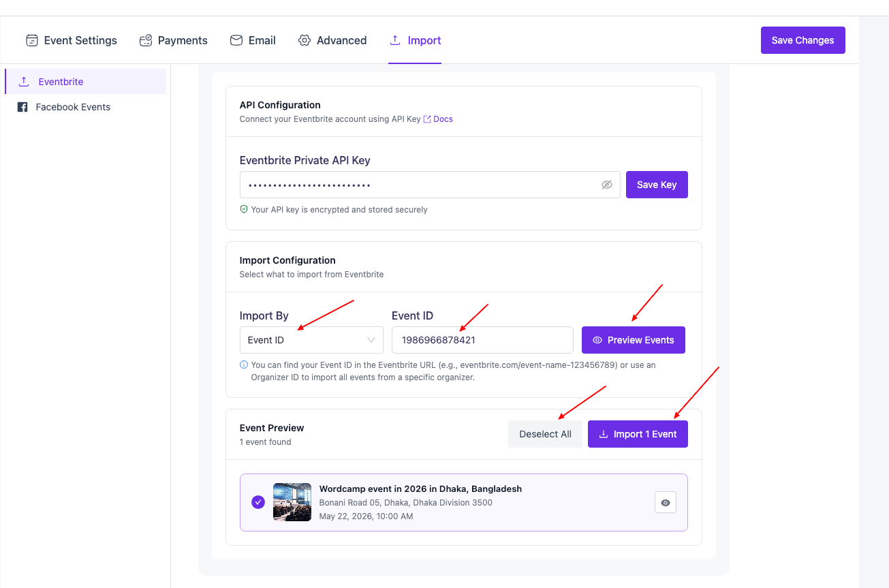
Task: Click the envelope icon beside Email
Action: (236, 40)
